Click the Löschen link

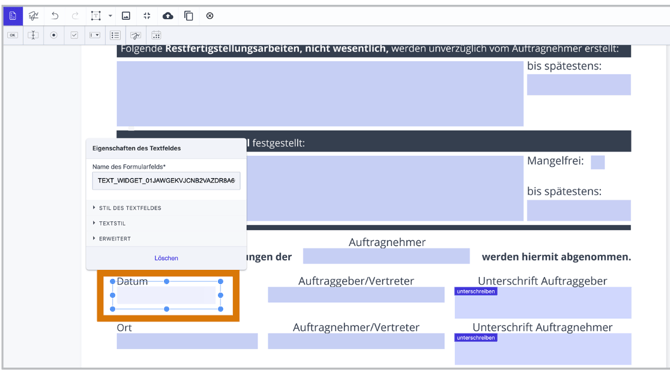coord(166,258)
